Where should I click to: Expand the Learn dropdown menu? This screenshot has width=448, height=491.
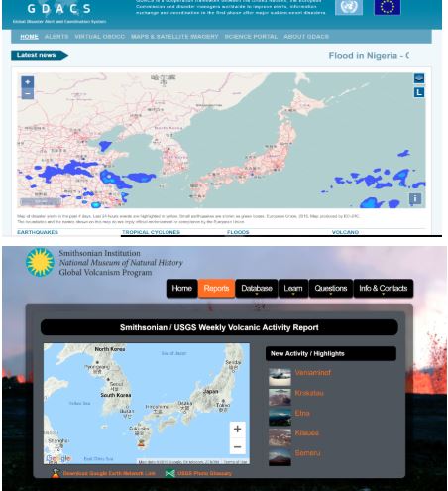pos(293,289)
